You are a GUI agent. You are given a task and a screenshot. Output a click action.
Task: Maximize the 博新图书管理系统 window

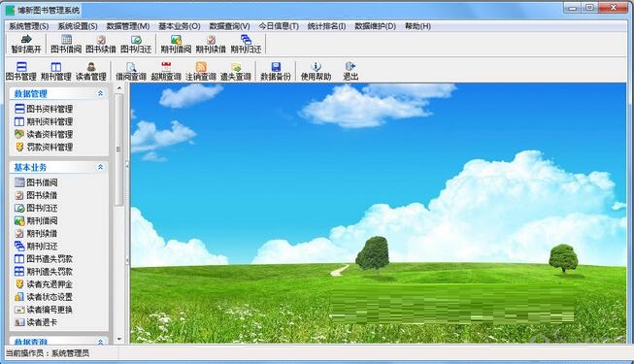(590, 8)
